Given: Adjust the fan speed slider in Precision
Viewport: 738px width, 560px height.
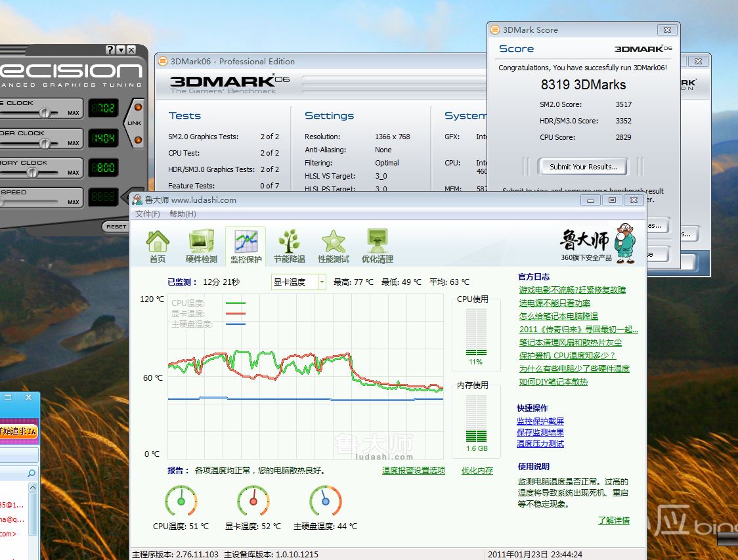Looking at the screenshot, I should (3, 202).
